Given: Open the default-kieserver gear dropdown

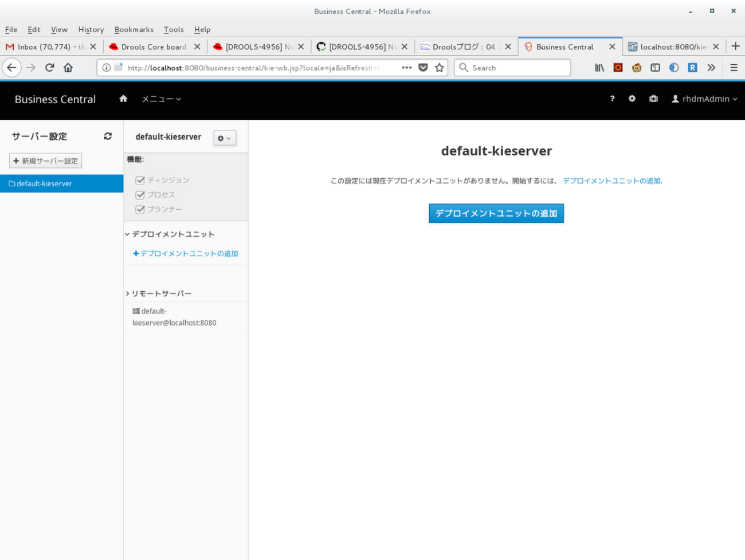Looking at the screenshot, I should 225,138.
